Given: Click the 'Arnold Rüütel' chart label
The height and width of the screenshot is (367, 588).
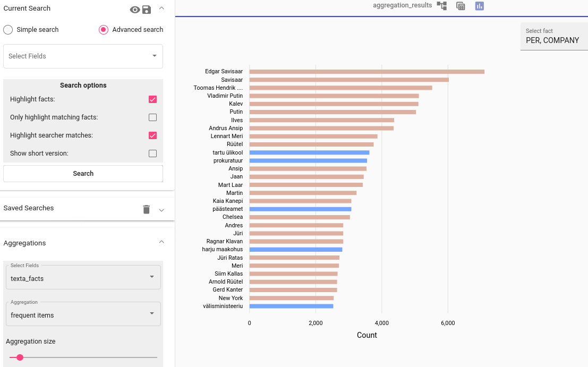Looking at the screenshot, I should point(226,281).
